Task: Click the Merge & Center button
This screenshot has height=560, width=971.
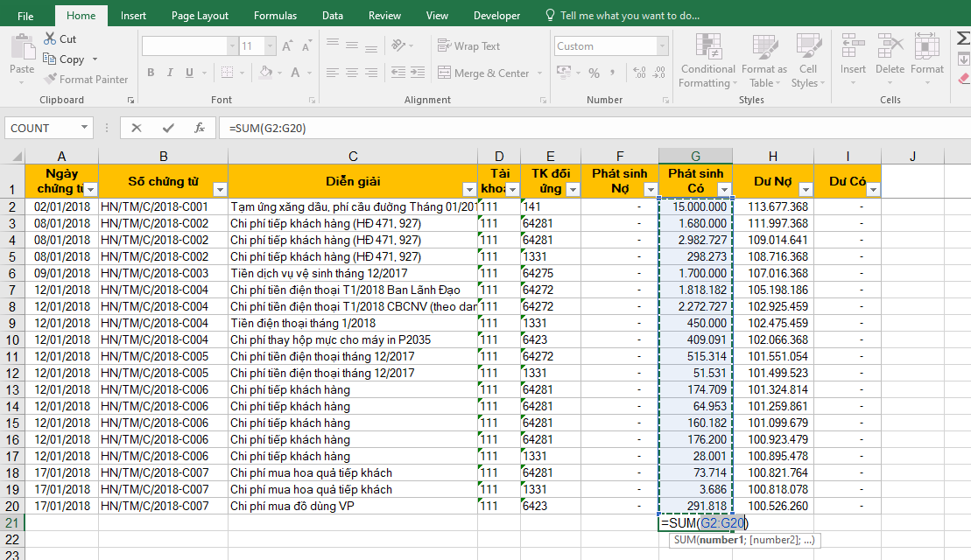Action: coord(485,73)
